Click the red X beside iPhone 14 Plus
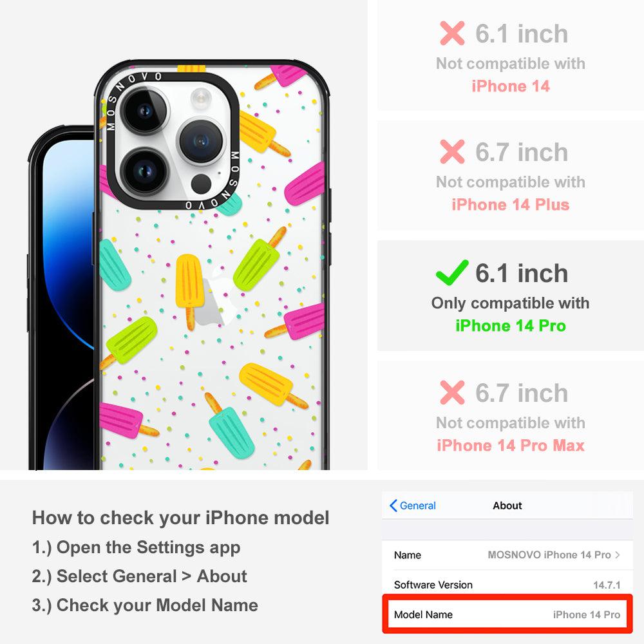The image size is (644, 644). 452,151
